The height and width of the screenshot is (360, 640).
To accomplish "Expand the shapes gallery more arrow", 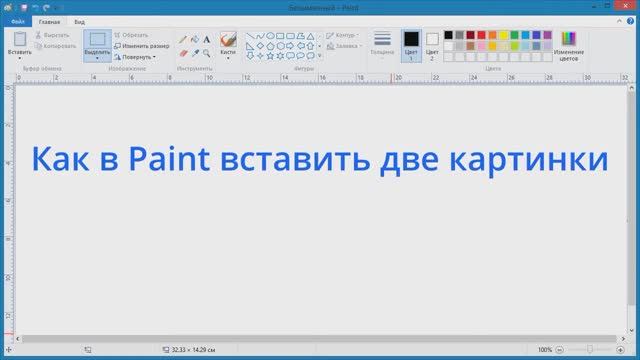I will (320, 56).
